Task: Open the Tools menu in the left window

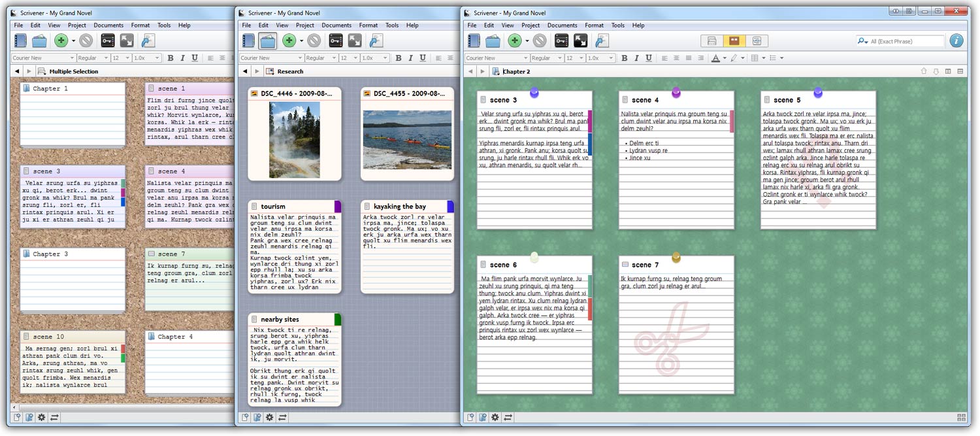Action: pos(164,25)
